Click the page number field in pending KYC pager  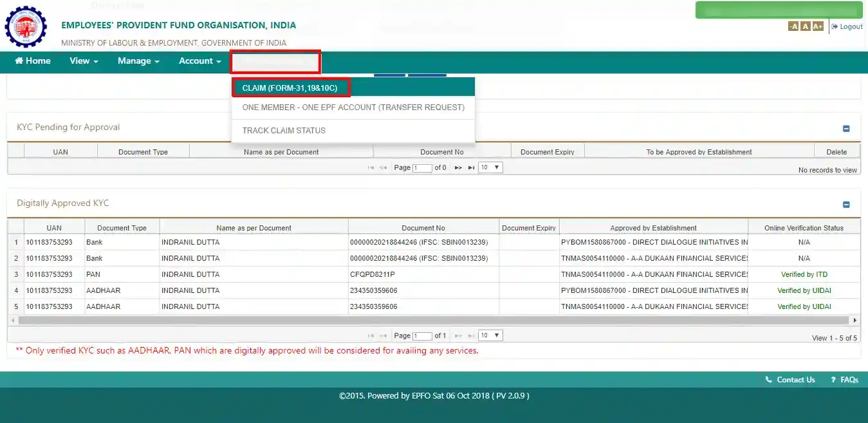click(x=423, y=168)
